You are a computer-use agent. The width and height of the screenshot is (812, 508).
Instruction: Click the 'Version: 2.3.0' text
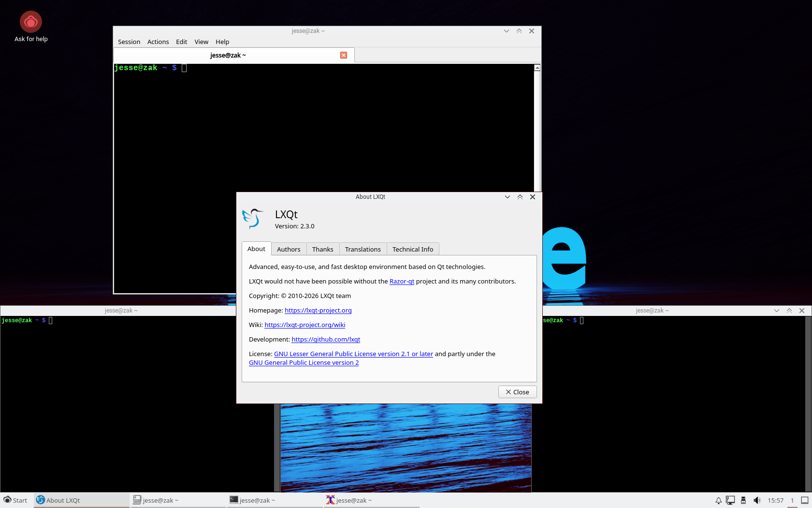(295, 226)
